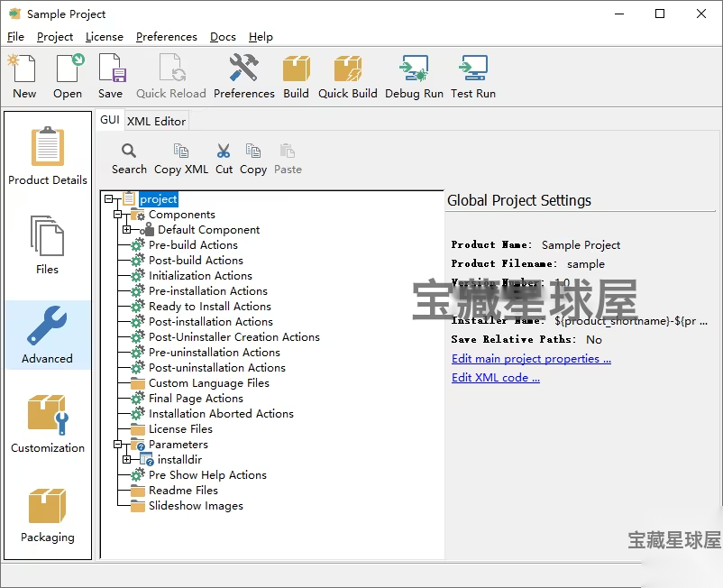Screen dimensions: 723x588
Task: Click the Save Relative Paths No value
Action: click(594, 339)
